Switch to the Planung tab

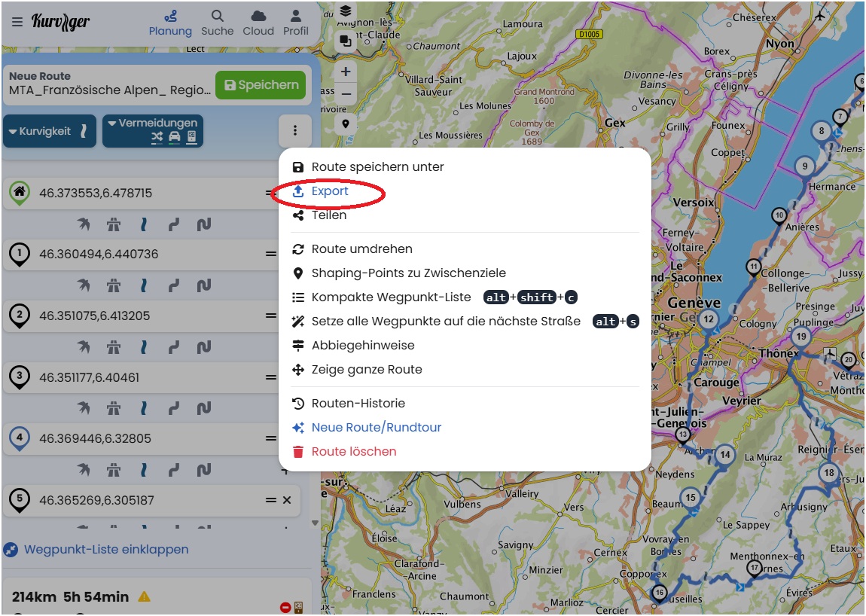[x=170, y=22]
